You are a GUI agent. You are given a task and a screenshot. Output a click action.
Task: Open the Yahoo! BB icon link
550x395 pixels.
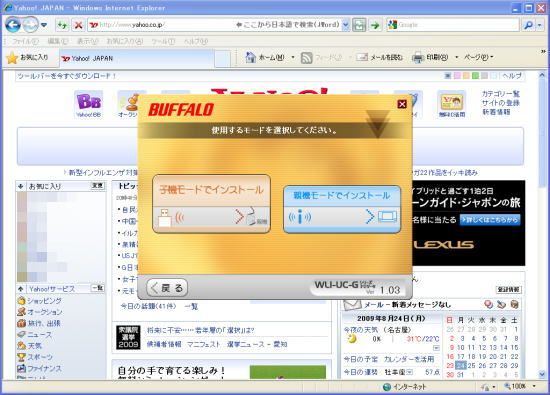(x=89, y=104)
